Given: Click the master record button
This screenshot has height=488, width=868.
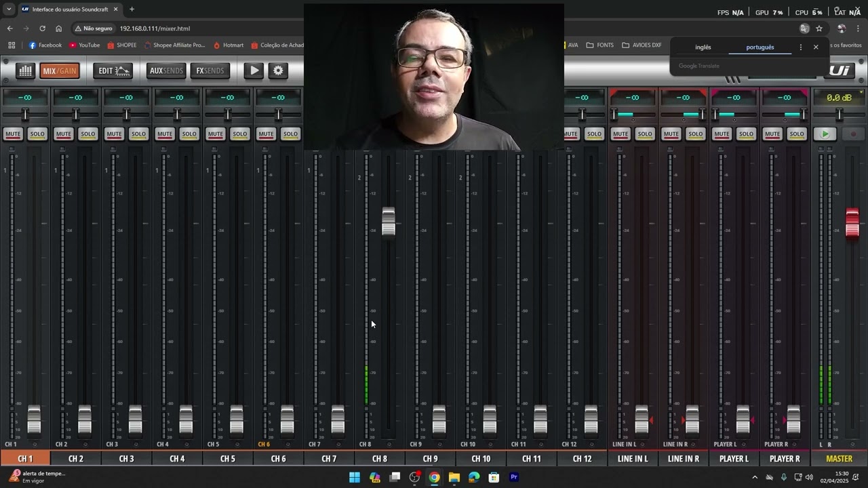Looking at the screenshot, I should (x=853, y=134).
